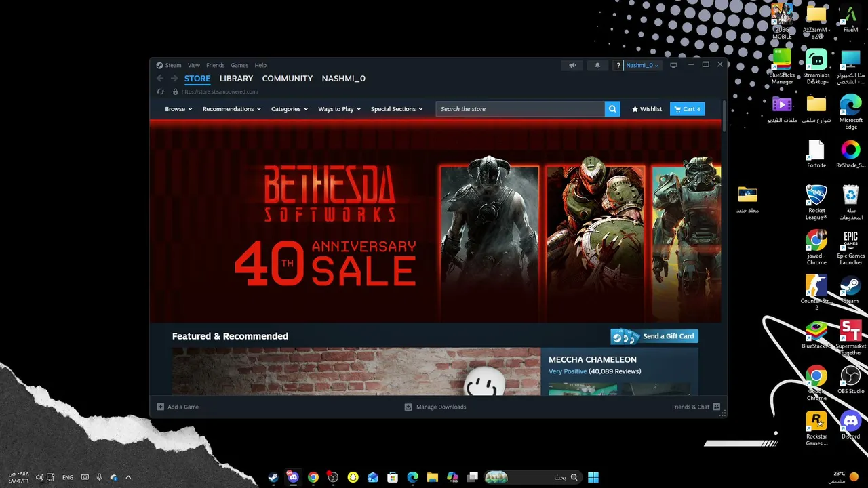Click the Add a Game plus icon
Image resolution: width=868 pixels, height=488 pixels.
161,407
